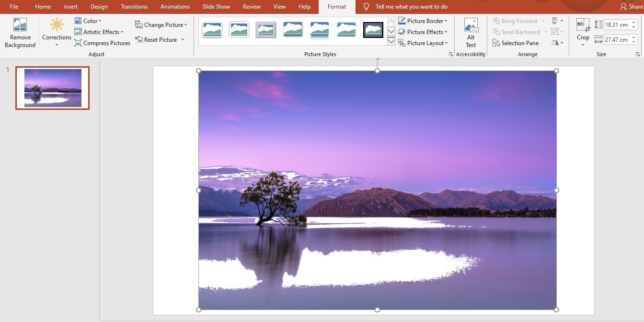Click the Compress Pictures icon
Screen dimensions: 644x322
(x=79, y=43)
